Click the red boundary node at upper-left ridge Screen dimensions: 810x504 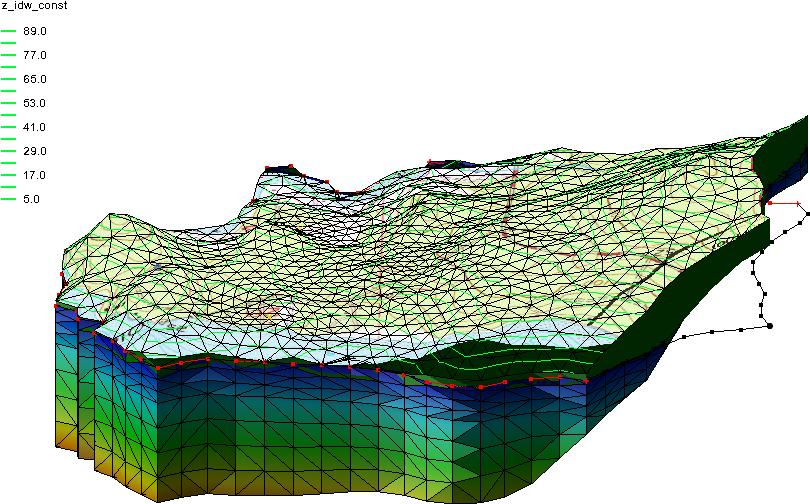[267, 167]
